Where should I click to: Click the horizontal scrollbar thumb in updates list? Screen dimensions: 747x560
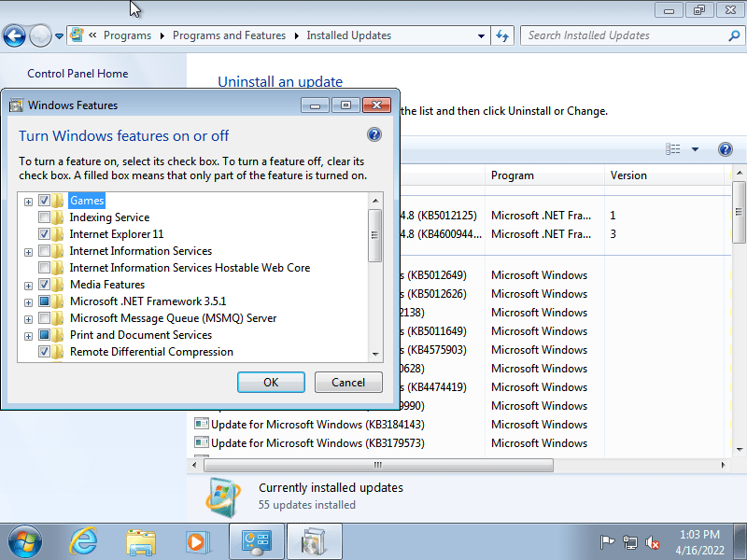pos(379,465)
